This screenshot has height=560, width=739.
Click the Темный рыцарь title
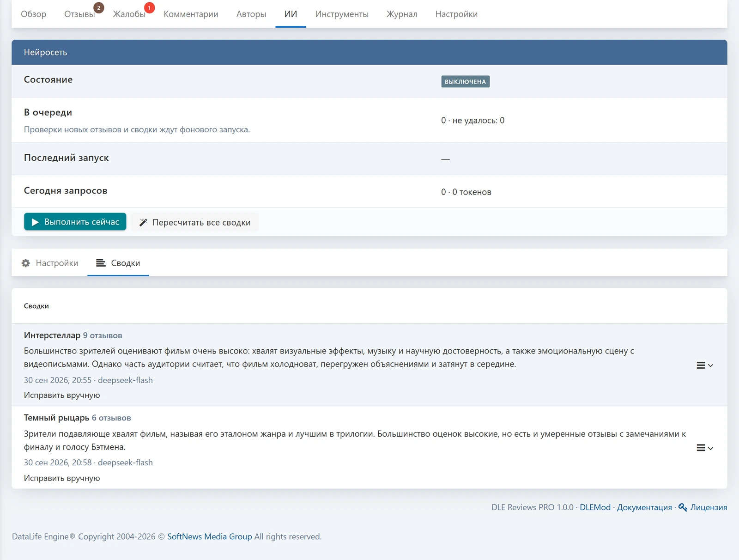(x=56, y=418)
